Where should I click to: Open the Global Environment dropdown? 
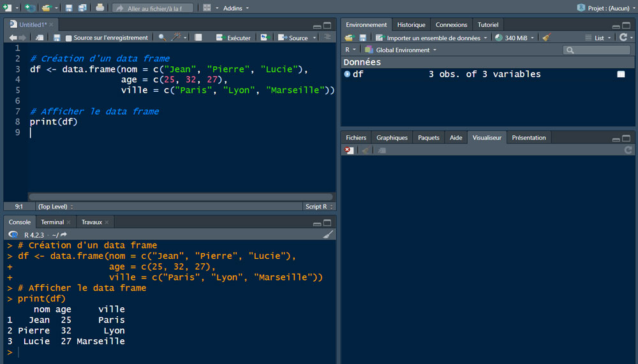point(402,50)
